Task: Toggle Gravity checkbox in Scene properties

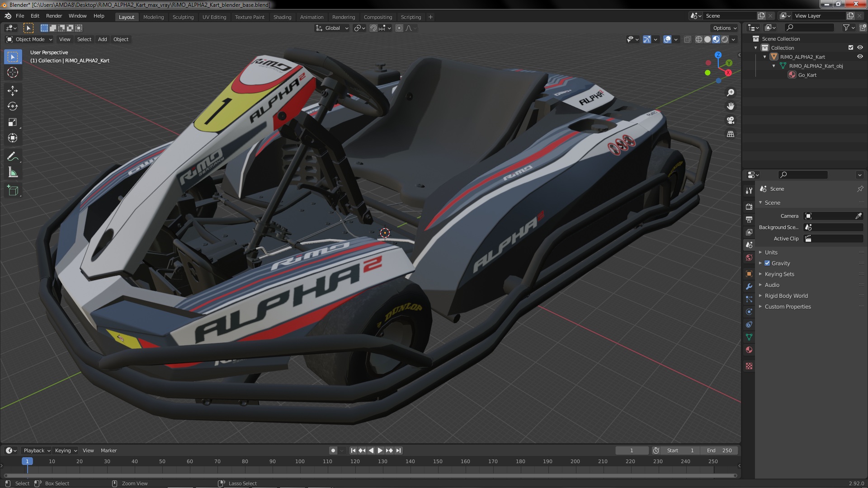Action: pyautogui.click(x=767, y=263)
